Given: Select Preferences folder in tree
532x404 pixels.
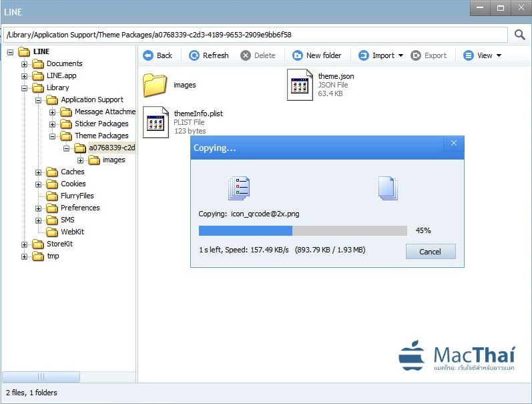Looking at the screenshot, I should pos(80,208).
